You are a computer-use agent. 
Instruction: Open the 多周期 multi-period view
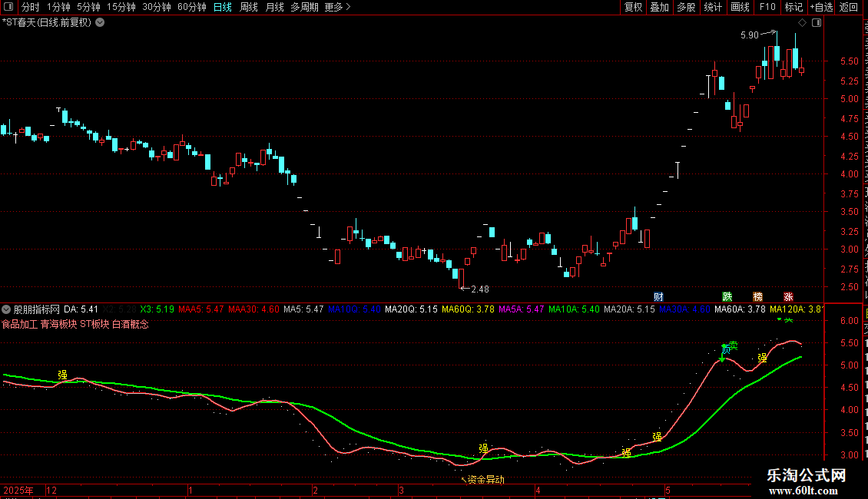click(304, 7)
